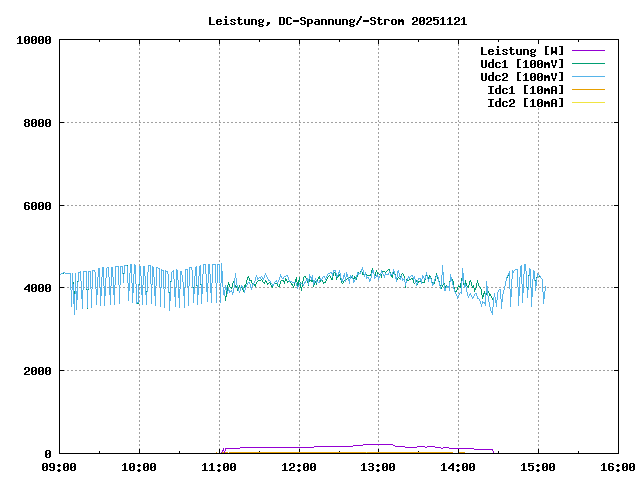
Task: Click the purple line sample beside Leistung
Action: pos(588,51)
